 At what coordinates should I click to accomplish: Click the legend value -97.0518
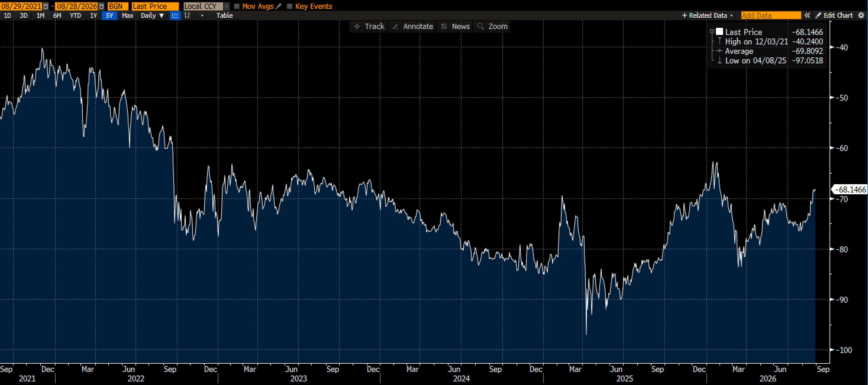point(807,60)
